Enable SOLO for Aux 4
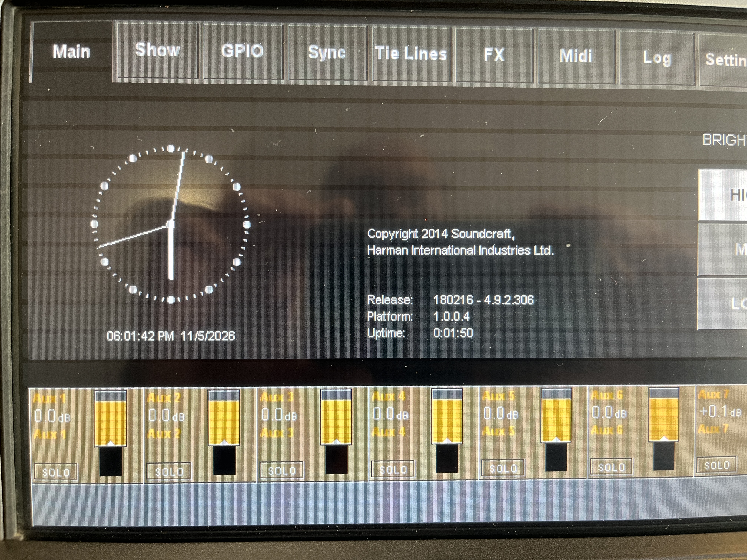 tap(393, 469)
